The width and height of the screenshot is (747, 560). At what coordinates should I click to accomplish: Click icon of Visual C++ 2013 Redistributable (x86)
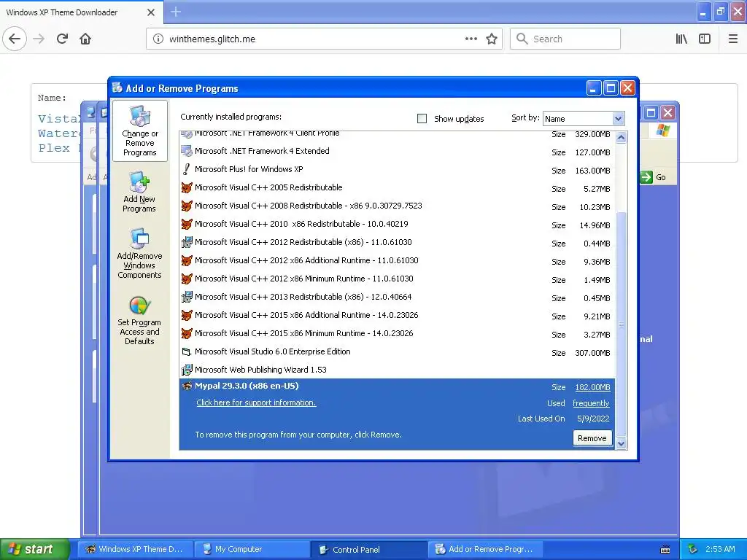tap(186, 297)
